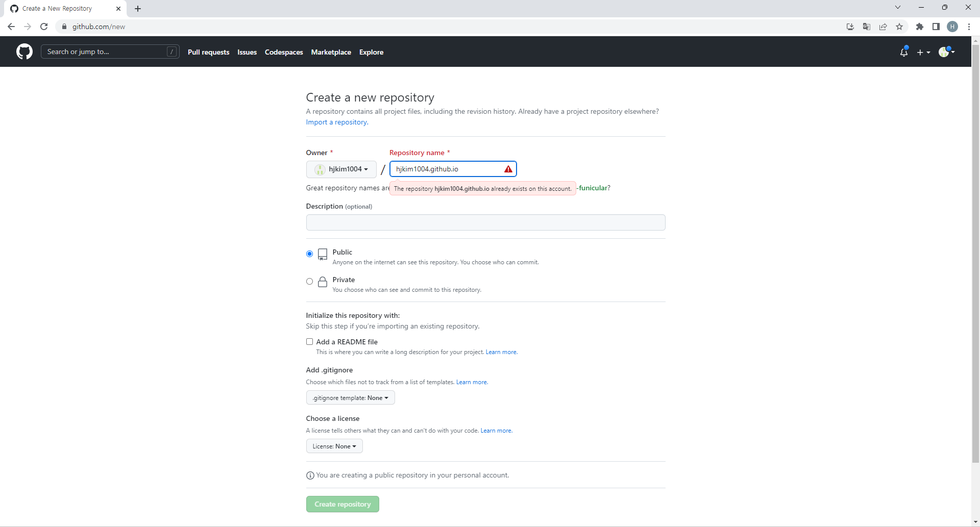Open the Chrome three-dot menu
The width and height of the screenshot is (980, 527).
[969, 27]
